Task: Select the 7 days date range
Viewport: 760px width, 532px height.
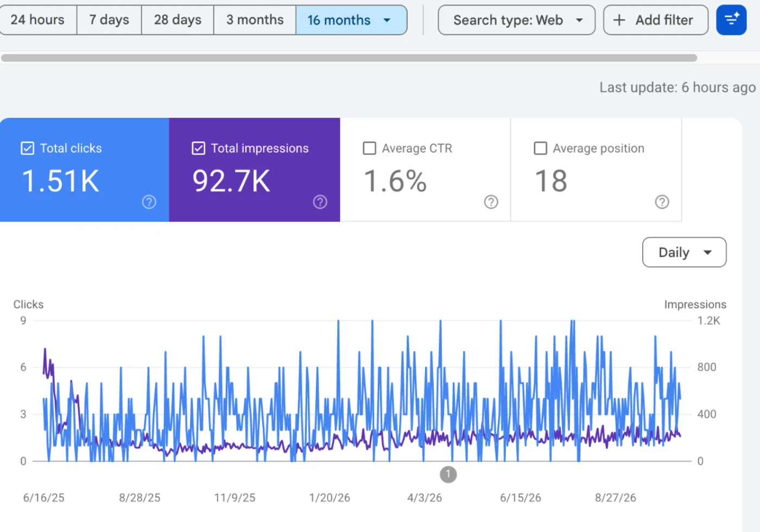Action: [x=109, y=20]
